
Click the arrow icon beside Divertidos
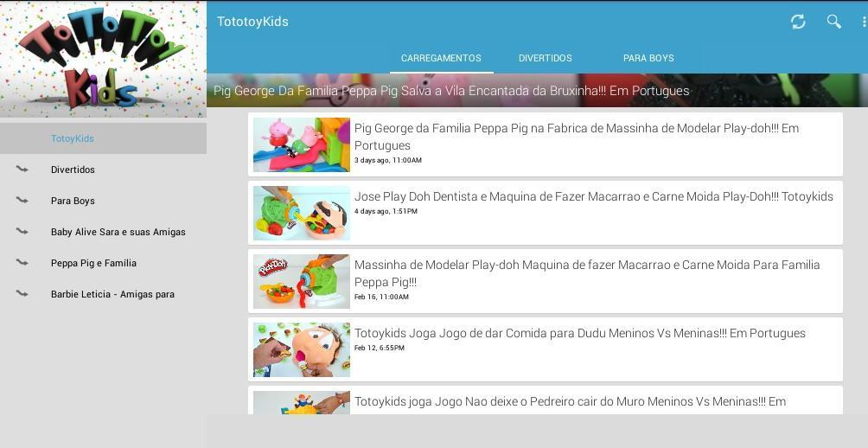pyautogui.click(x=22, y=169)
